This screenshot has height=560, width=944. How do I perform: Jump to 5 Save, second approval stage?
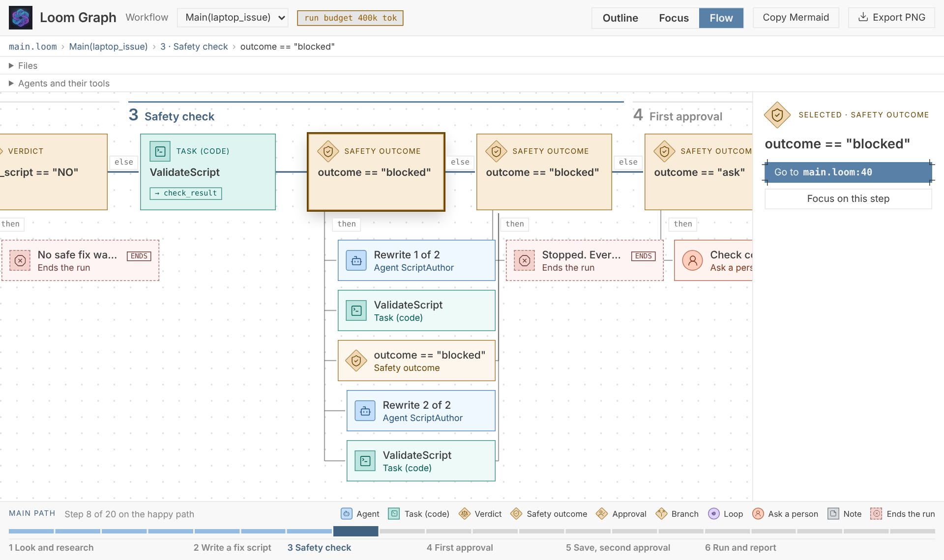click(618, 548)
